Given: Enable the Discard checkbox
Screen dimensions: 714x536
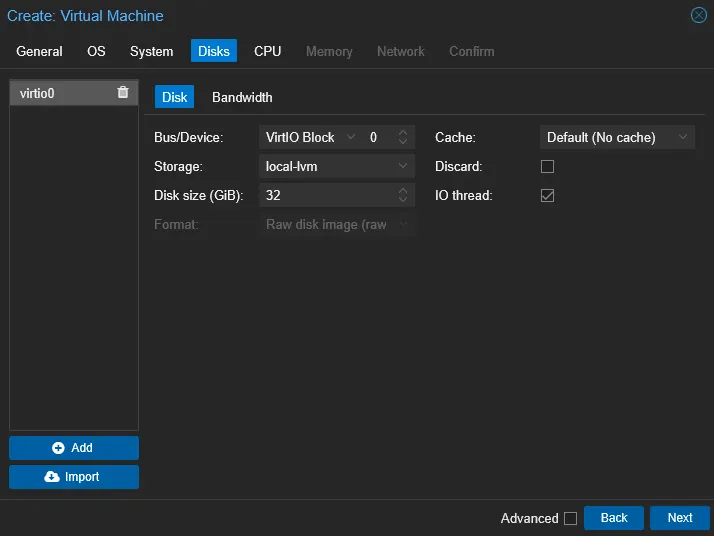Looking at the screenshot, I should pos(547,166).
